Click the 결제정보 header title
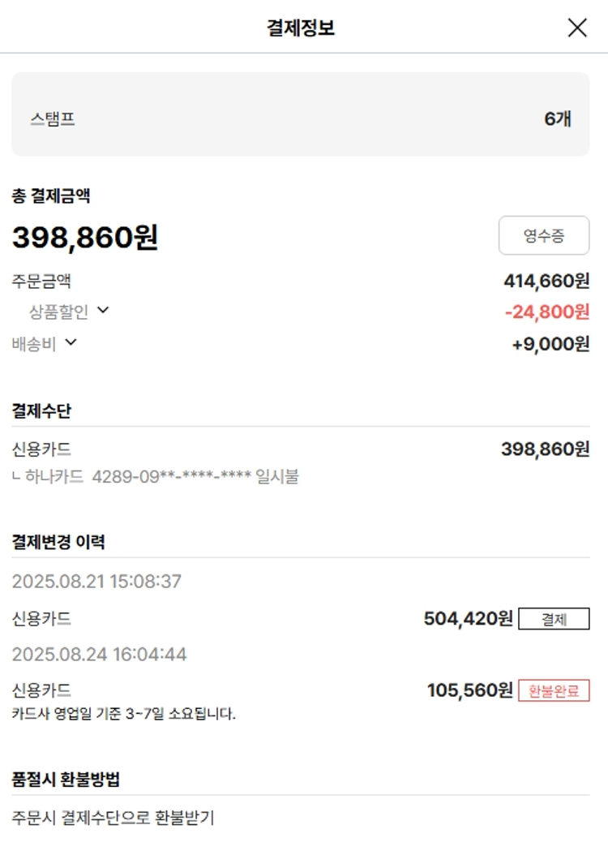Viewport: 608px width, 868px height. [301, 28]
